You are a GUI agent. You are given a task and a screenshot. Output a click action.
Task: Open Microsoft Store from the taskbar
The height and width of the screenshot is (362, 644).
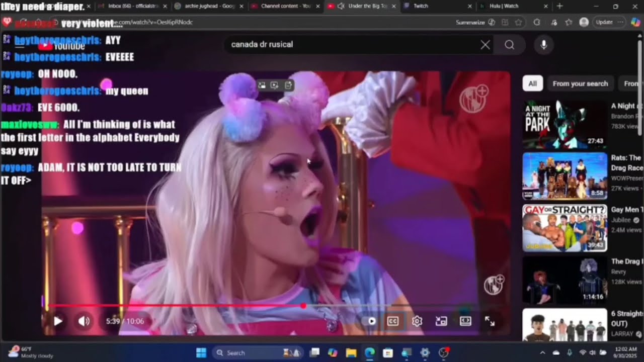(x=387, y=352)
